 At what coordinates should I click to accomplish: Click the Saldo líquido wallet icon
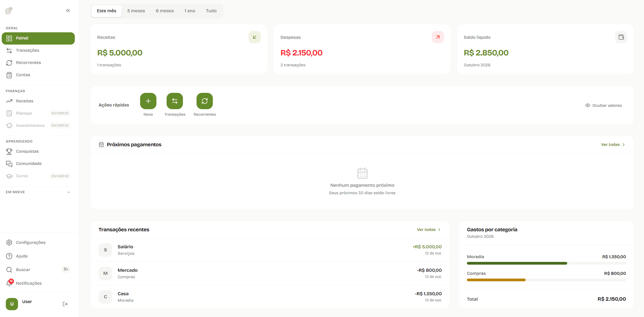coord(621,37)
